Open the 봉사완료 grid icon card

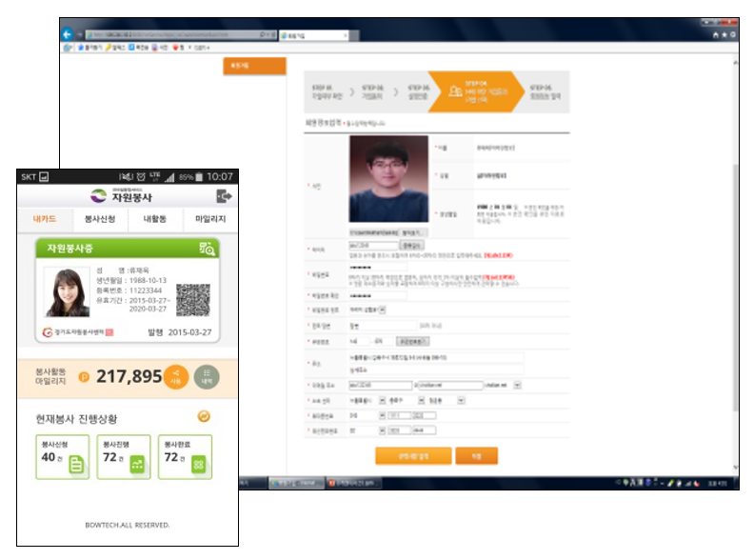185,457
